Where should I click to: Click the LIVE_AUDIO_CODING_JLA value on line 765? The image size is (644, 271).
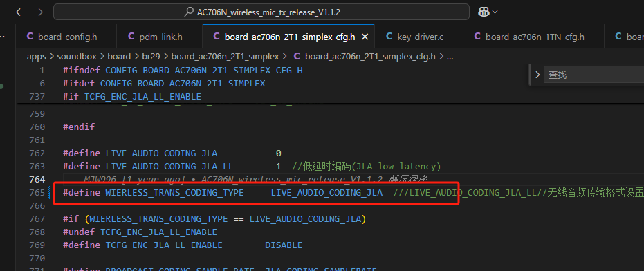tap(326, 193)
